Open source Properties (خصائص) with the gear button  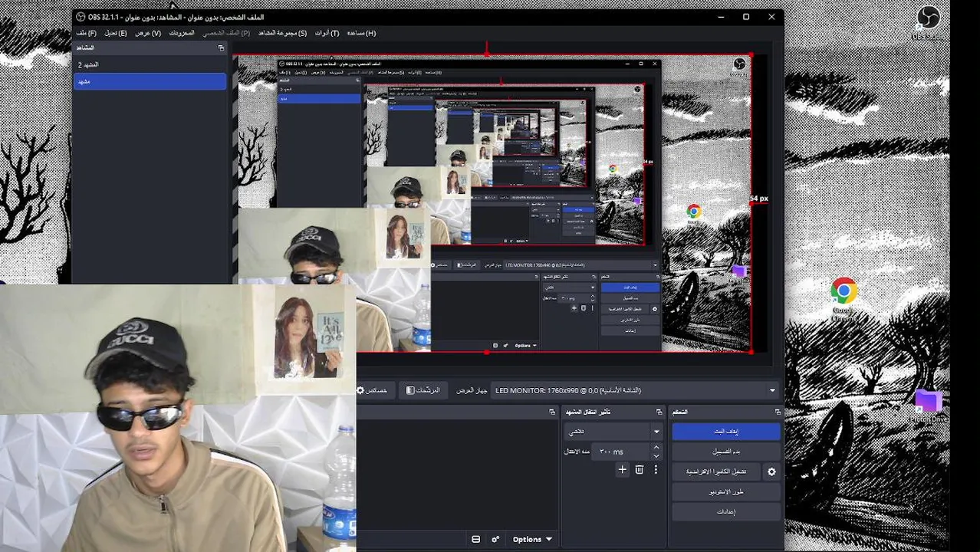pyautogui.click(x=373, y=390)
